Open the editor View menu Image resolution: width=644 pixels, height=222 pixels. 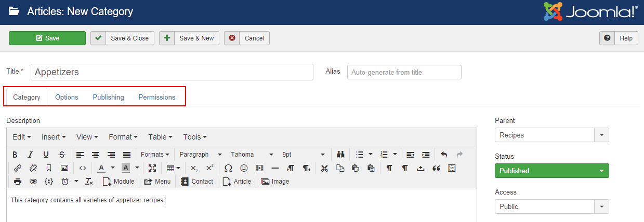(x=87, y=137)
